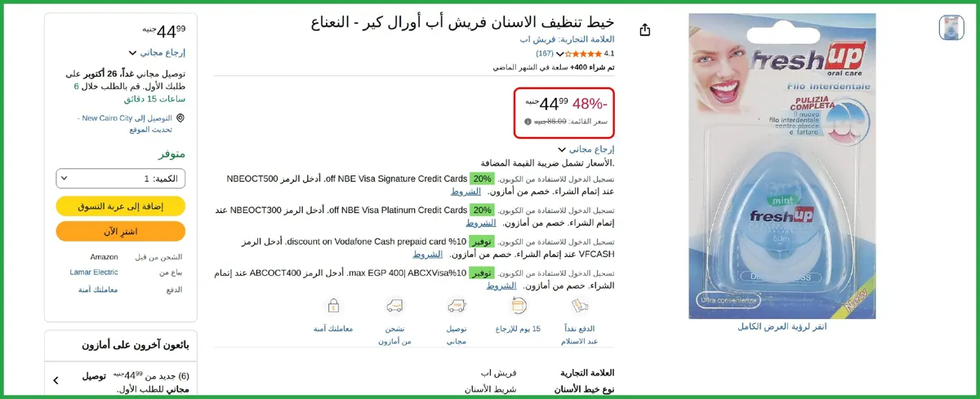This screenshot has height=399, width=980.
Task: Click the -48% discount text
Action: pos(590,104)
